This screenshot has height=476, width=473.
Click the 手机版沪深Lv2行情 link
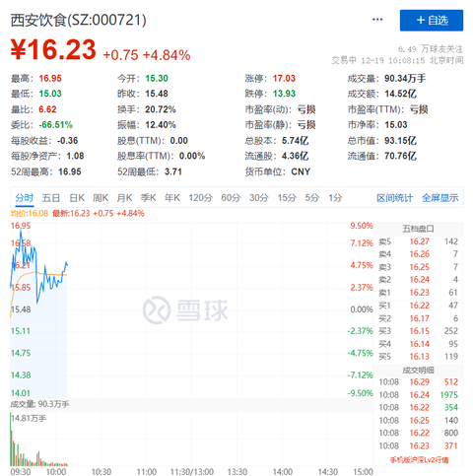(419, 460)
